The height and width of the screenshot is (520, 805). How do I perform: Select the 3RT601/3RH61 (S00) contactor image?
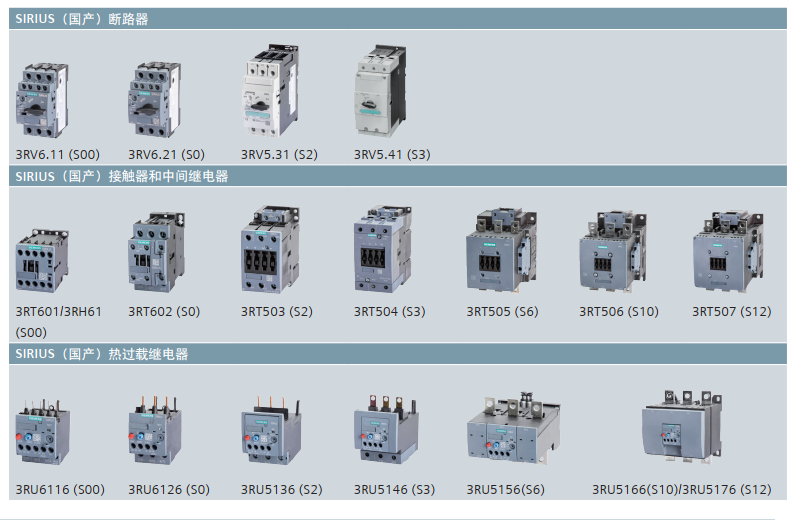click(x=42, y=261)
